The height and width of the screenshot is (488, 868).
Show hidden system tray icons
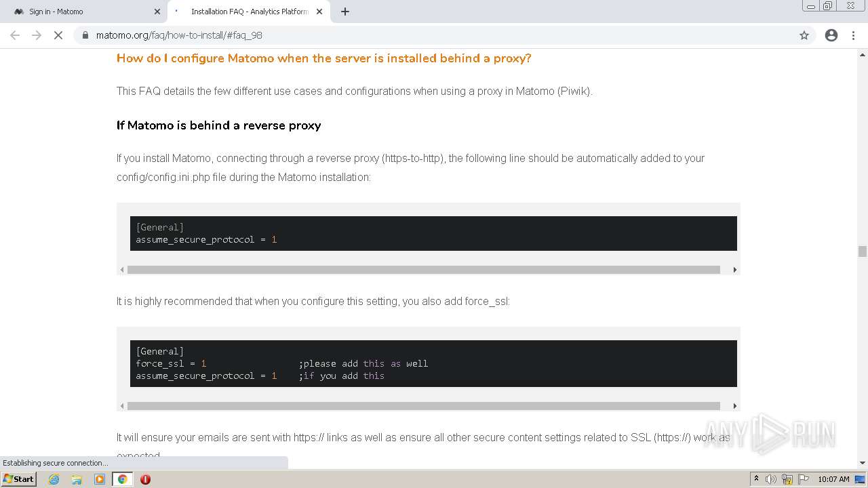[756, 479]
